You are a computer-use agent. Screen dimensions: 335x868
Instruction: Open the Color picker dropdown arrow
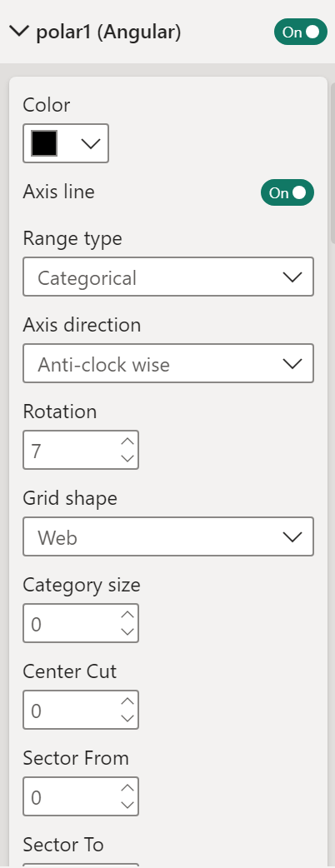(x=90, y=143)
